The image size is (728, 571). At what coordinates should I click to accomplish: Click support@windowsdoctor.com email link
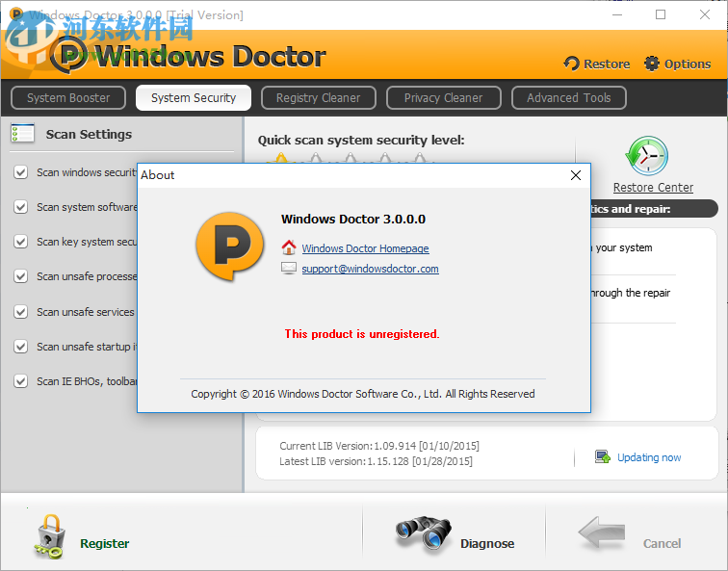370,269
